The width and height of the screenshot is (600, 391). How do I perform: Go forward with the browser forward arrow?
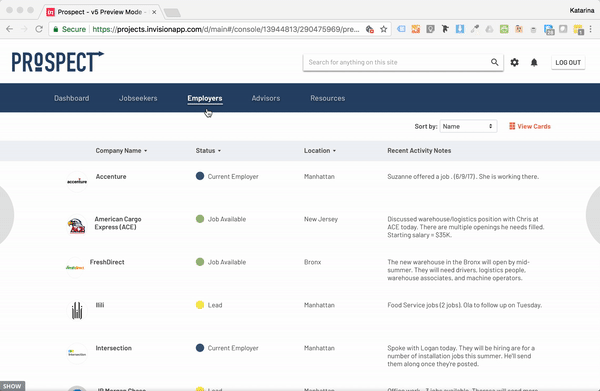24,29
